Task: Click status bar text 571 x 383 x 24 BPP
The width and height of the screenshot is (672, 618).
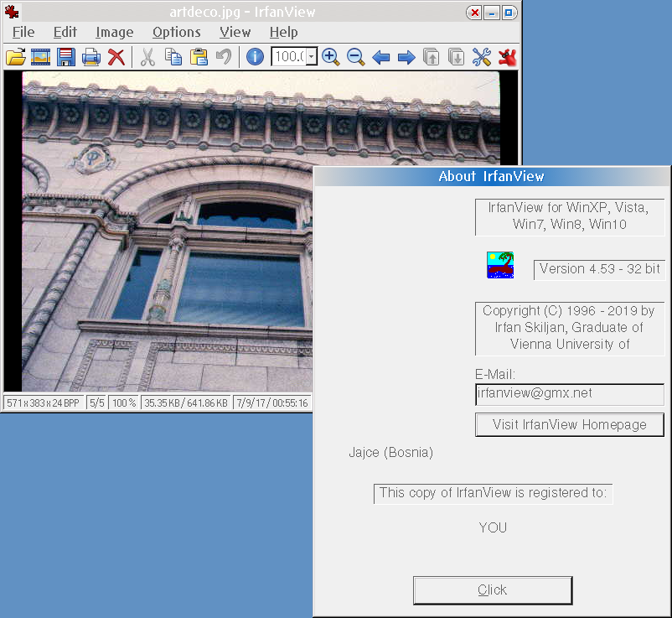Action: (44, 403)
